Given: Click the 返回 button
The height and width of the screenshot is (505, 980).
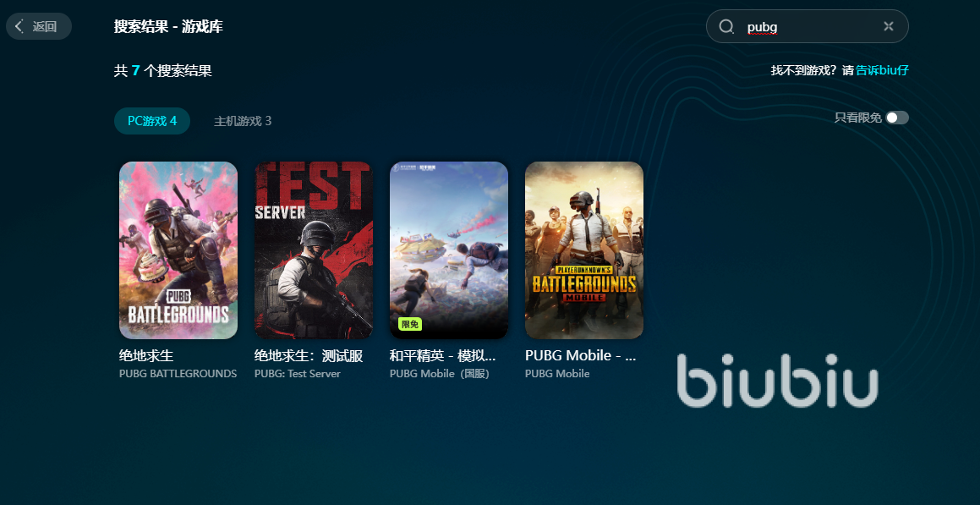Looking at the screenshot, I should click(39, 26).
